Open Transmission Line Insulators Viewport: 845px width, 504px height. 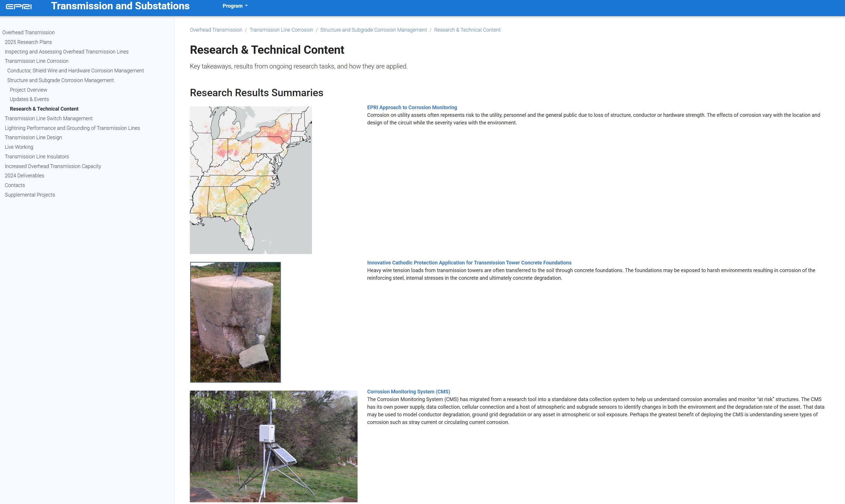click(x=37, y=157)
